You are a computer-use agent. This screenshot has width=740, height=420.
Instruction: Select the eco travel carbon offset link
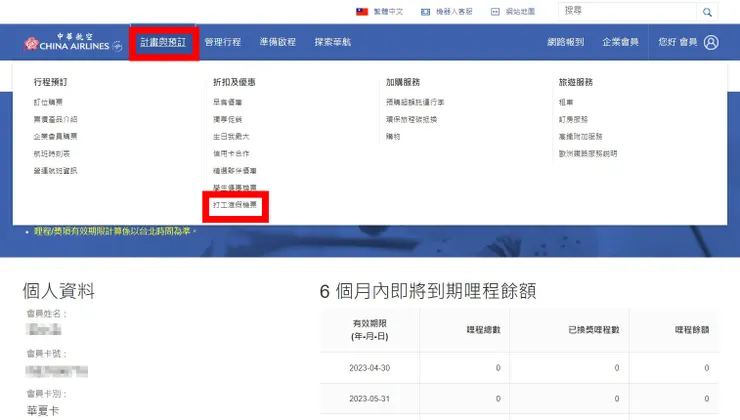point(412,119)
